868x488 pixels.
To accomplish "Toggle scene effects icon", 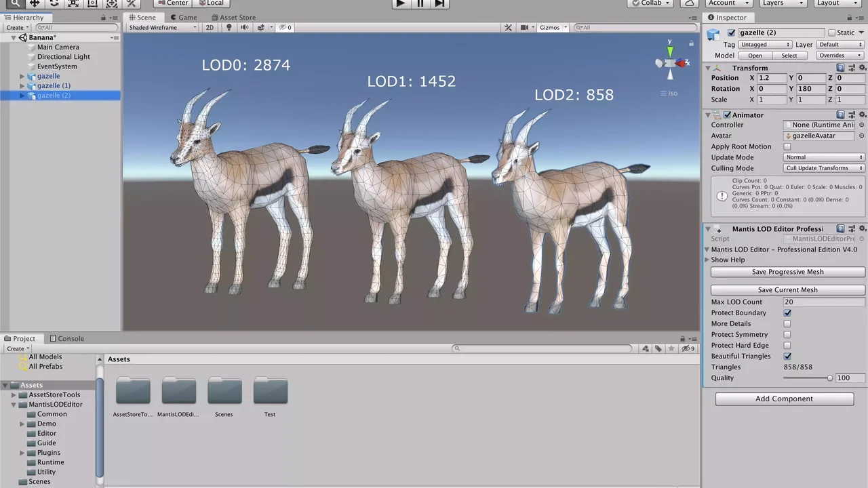I will [x=260, y=28].
